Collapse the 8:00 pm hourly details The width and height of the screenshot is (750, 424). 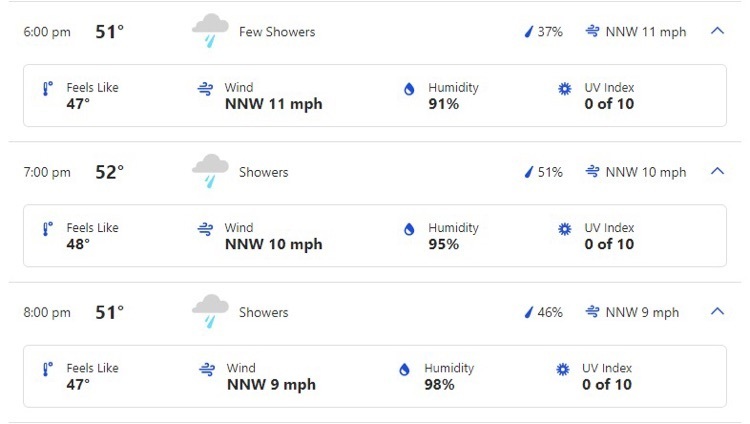click(717, 312)
